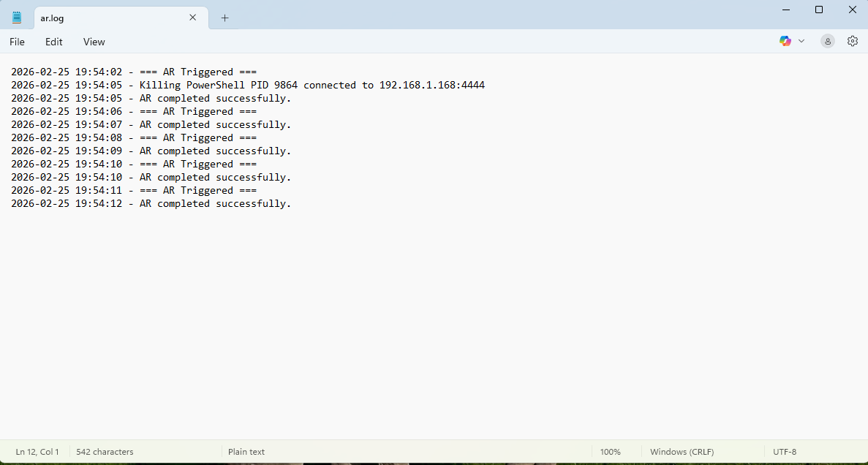Click the UTF-8 encoding indicator
The width and height of the screenshot is (868, 465).
coord(785,452)
